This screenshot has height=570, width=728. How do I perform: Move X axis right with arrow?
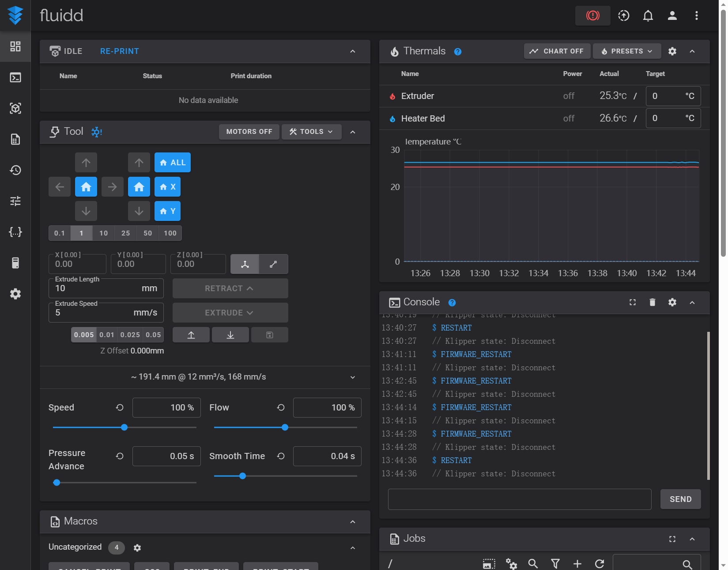[113, 187]
